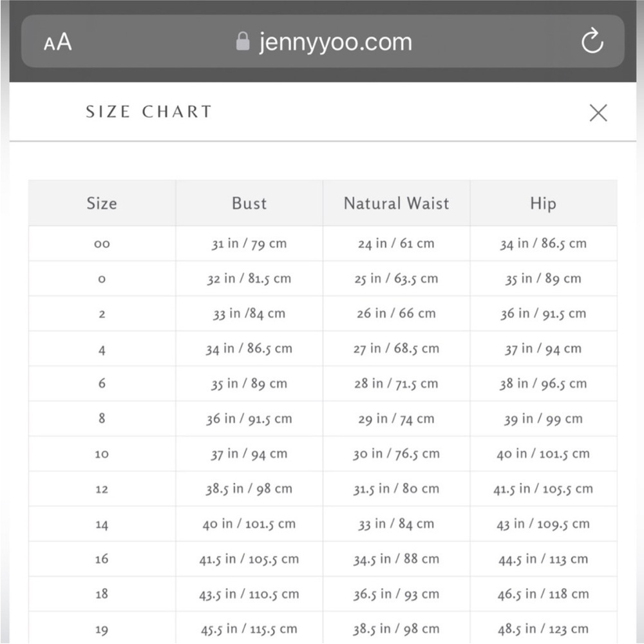
Task: Close the size chart with the X
Action: (x=598, y=113)
